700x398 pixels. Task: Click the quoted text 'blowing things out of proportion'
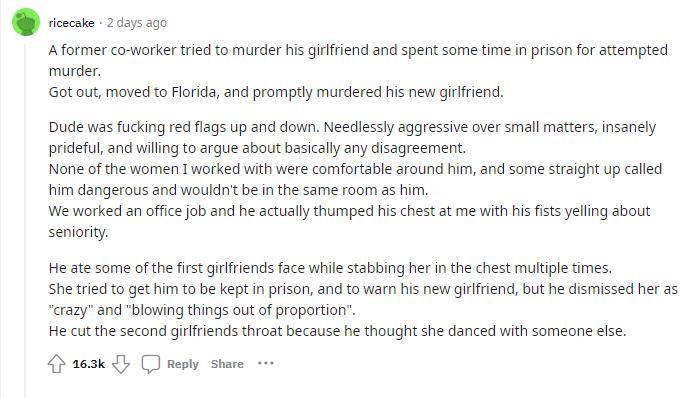(x=239, y=310)
